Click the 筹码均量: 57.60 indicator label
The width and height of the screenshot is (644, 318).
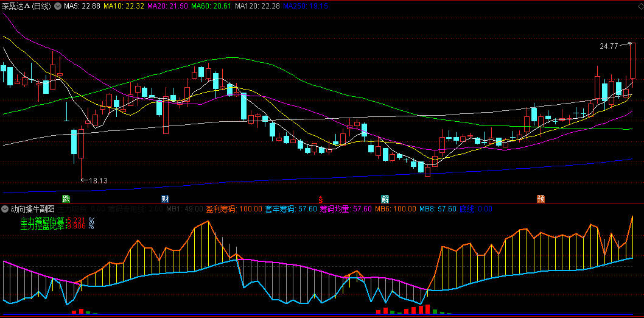click(346, 209)
